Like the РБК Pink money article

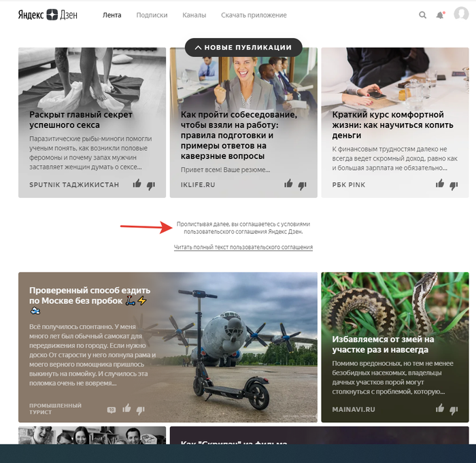coord(440,184)
